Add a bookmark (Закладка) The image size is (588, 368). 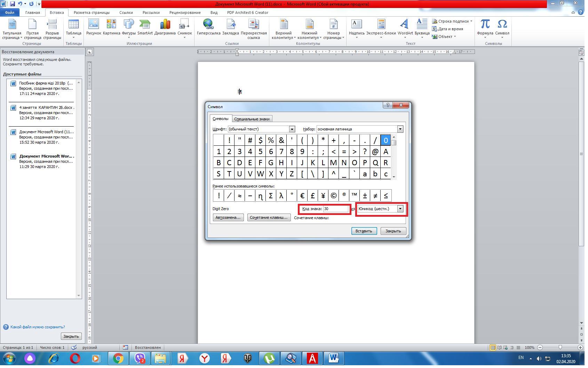(x=230, y=28)
